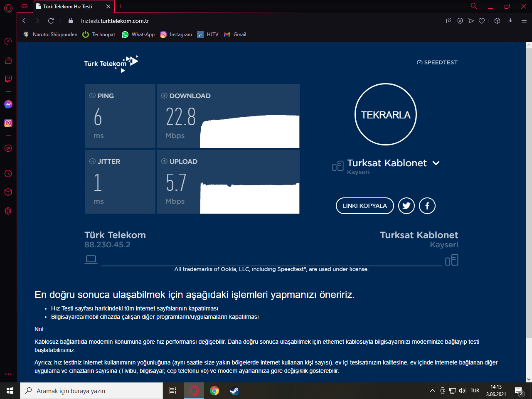
Task: Click the SPEEDTEST label
Action: click(x=437, y=62)
